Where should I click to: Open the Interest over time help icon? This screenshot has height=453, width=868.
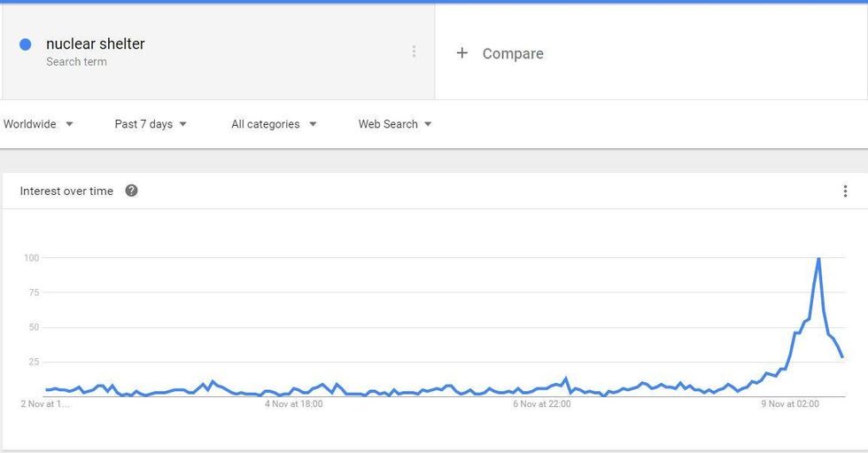(x=131, y=191)
